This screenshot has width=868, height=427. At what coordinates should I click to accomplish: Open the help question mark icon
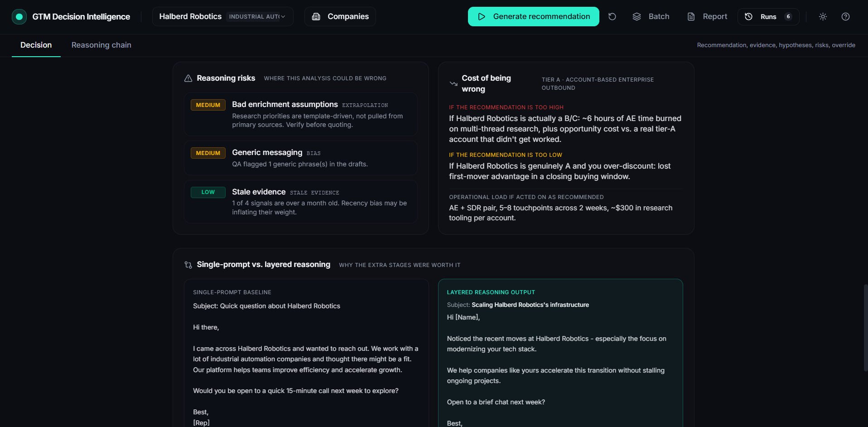pyautogui.click(x=845, y=17)
